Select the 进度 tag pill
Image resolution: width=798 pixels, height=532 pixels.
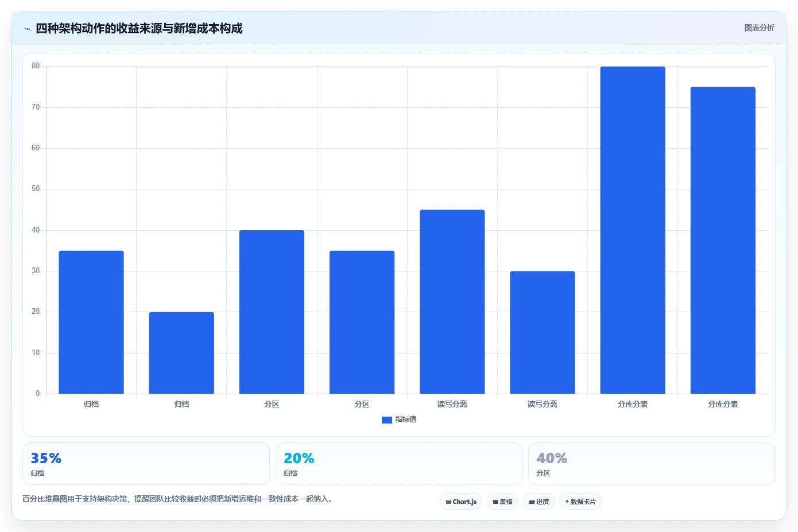coord(539,502)
